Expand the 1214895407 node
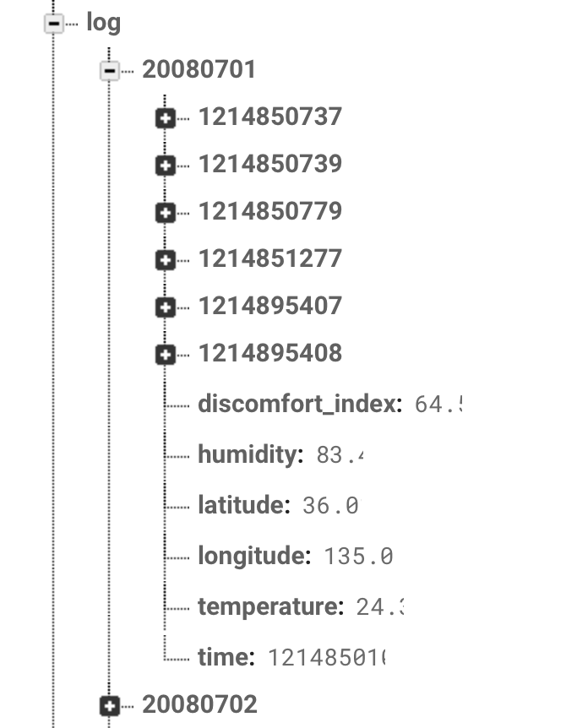566x728 pixels. 165,307
